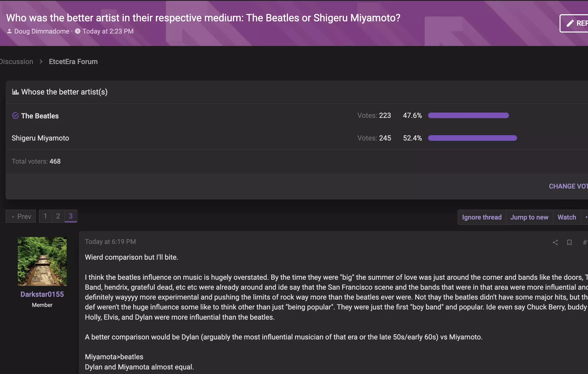Click the clock icon next to thread date
The width and height of the screenshot is (588, 374).
pos(78,31)
